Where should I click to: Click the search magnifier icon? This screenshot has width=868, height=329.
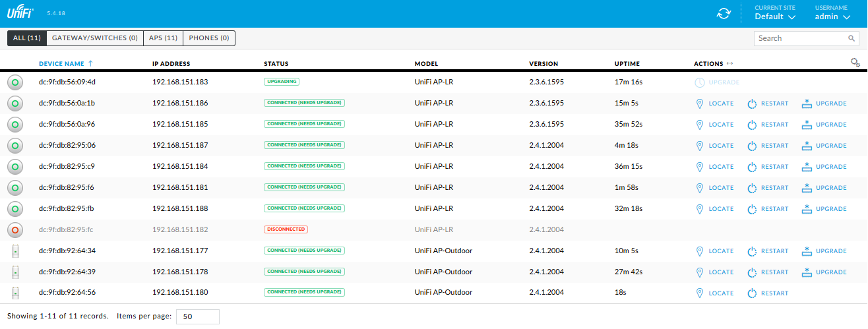coord(852,38)
